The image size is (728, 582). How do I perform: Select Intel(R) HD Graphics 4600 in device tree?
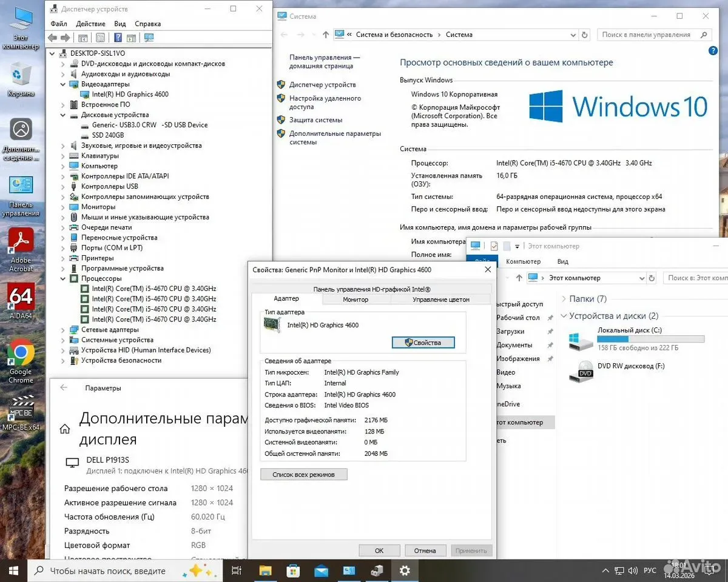pos(130,94)
